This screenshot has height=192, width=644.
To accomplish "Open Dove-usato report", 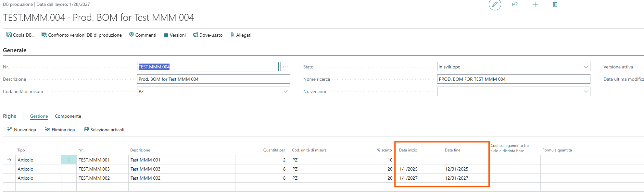I will pos(208,35).
